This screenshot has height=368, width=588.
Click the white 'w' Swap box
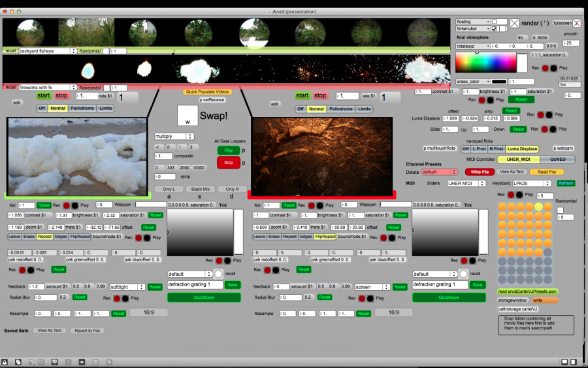point(188,115)
